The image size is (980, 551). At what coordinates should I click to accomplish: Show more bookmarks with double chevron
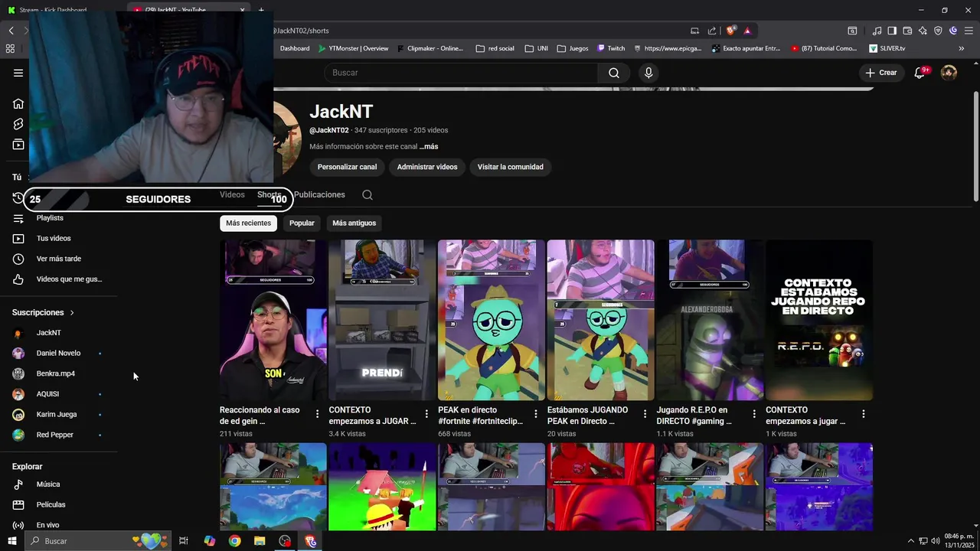pos(962,48)
